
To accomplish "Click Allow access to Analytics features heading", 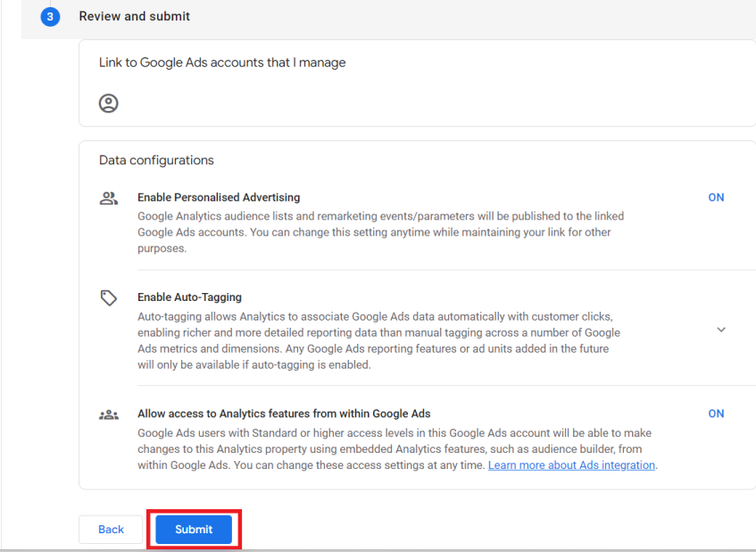I will click(x=284, y=414).
